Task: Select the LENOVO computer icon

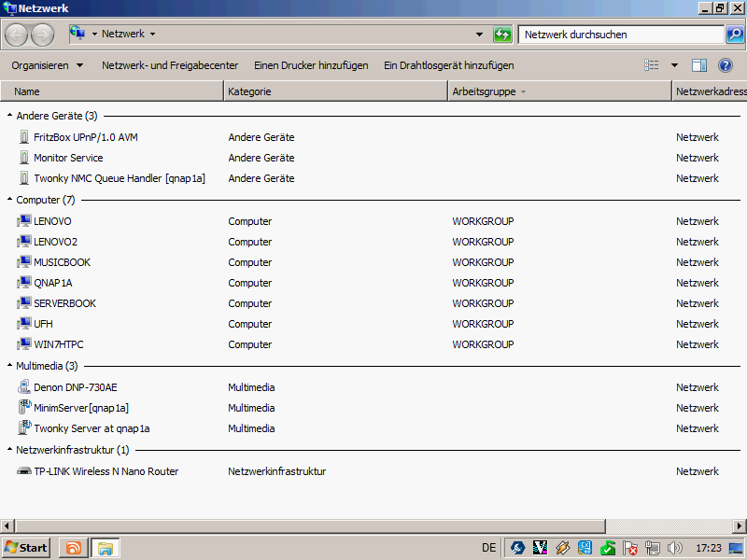Action: 24,221
